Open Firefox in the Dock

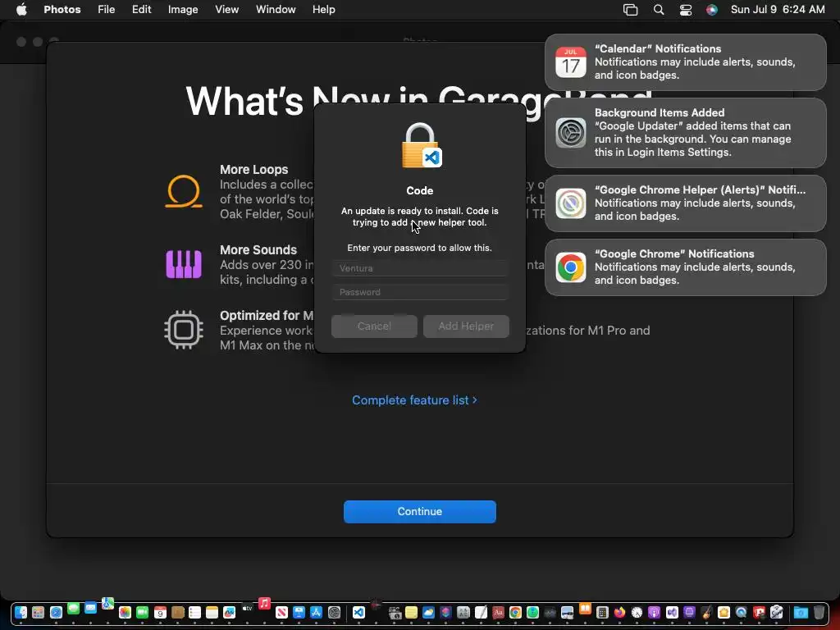click(x=619, y=612)
